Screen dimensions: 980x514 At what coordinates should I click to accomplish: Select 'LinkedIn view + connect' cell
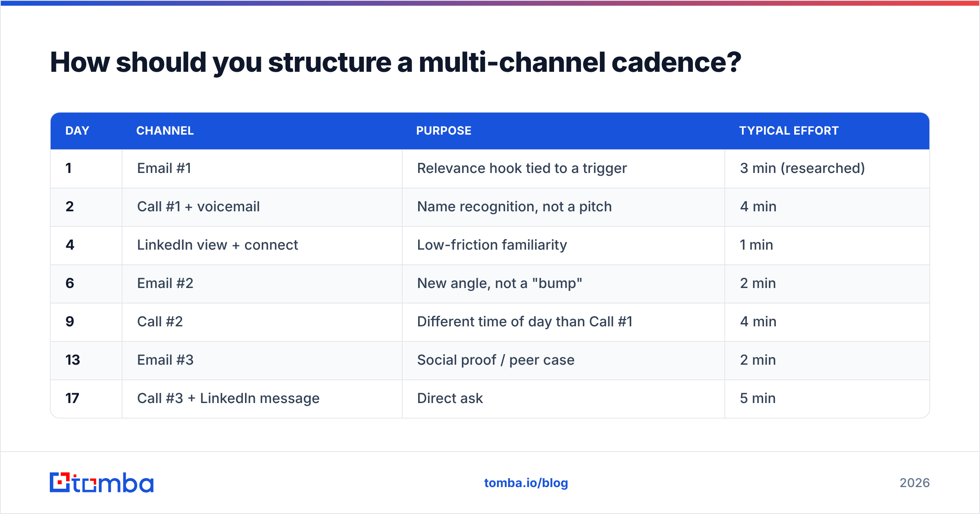262,245
